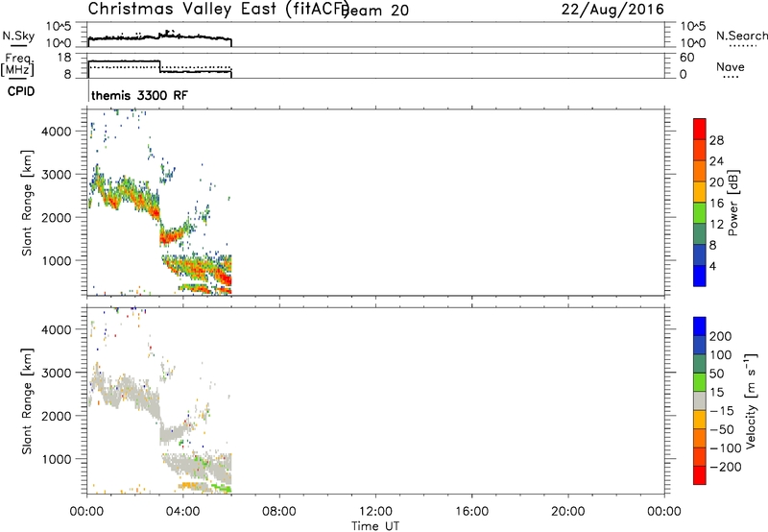Click the 'Freq. [MHz]' axis label
This screenshot has height=532, width=768.
[x=17, y=65]
